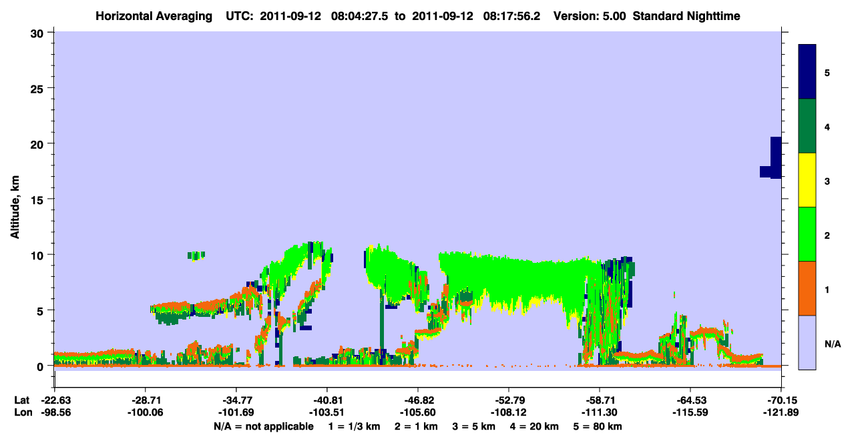Viewport: 868px width, 445px height.
Task: Click the dark blue color bar segment 5
Action: point(807,71)
